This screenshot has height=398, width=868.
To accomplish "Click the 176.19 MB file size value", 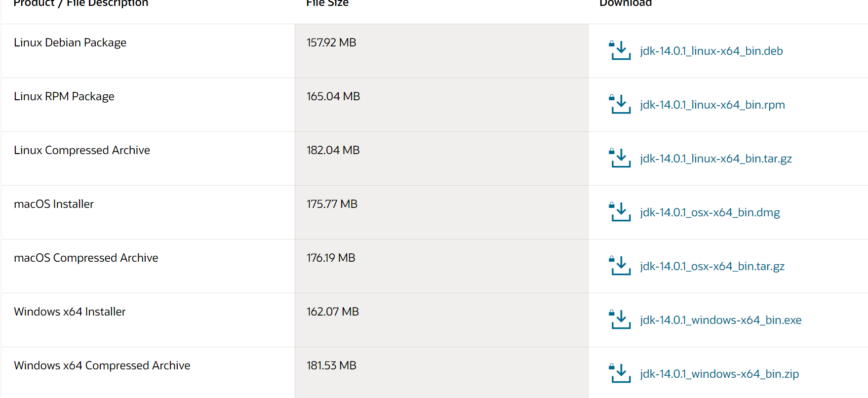I will coord(331,258).
